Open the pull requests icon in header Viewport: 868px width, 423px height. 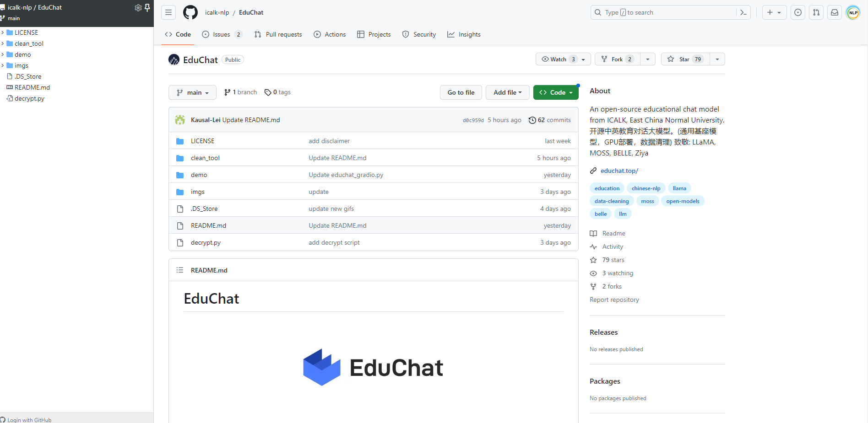816,12
